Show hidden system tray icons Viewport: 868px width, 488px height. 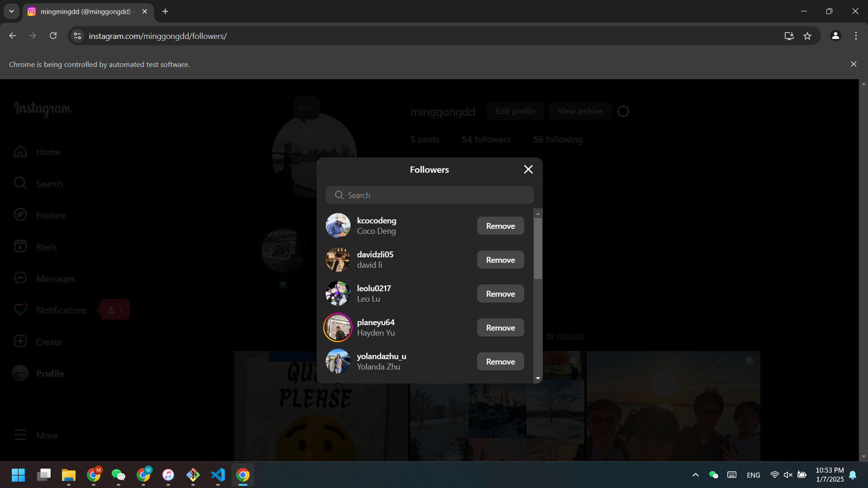coord(695,475)
